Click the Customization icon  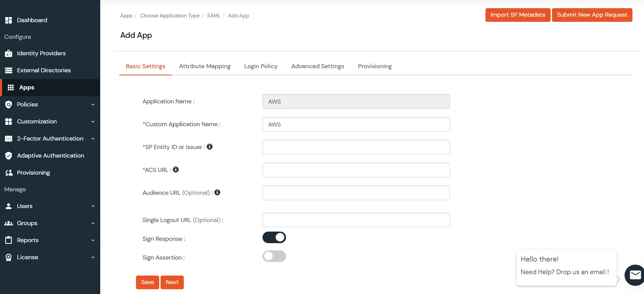9,121
